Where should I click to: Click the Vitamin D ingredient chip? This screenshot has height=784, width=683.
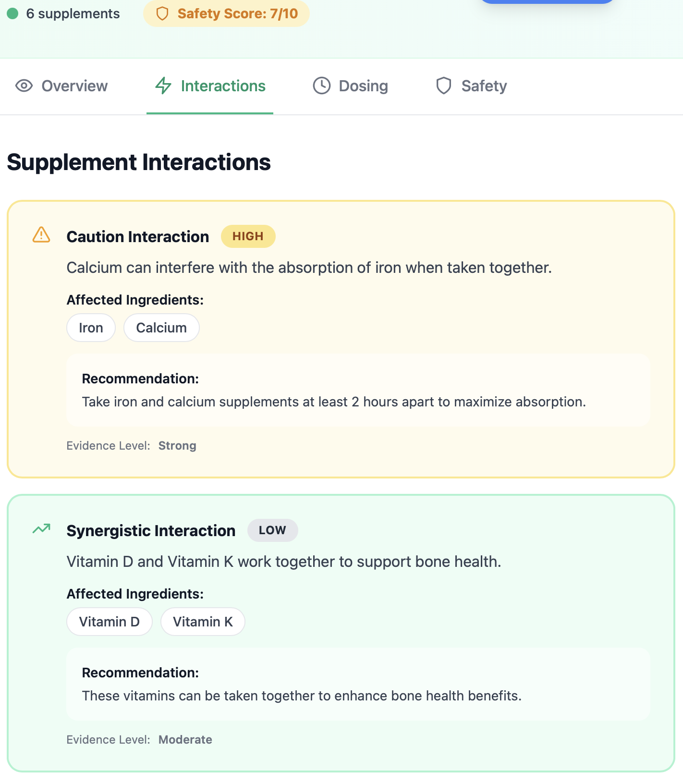[x=110, y=622]
